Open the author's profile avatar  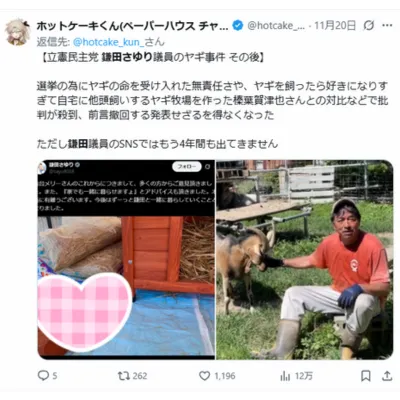coord(18,32)
